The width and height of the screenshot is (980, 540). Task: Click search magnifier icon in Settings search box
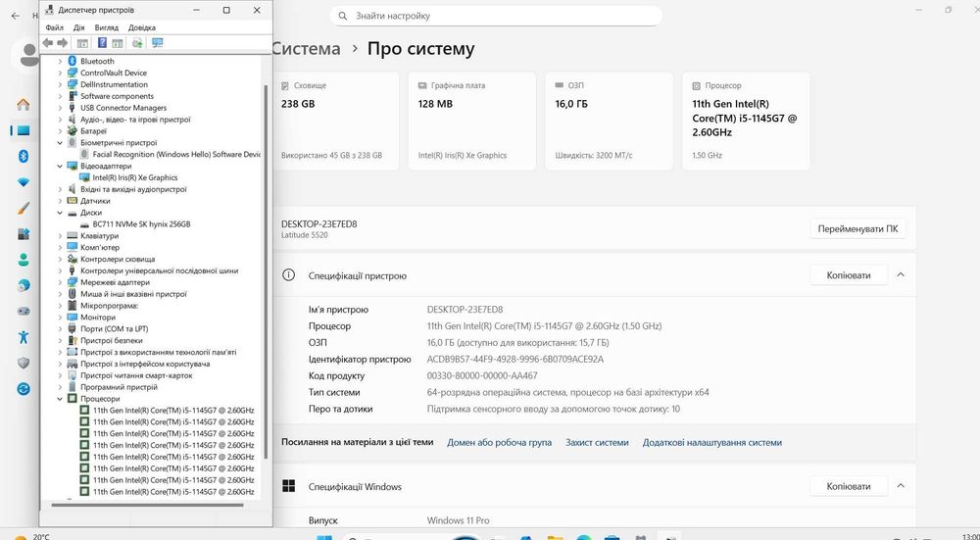(x=342, y=16)
